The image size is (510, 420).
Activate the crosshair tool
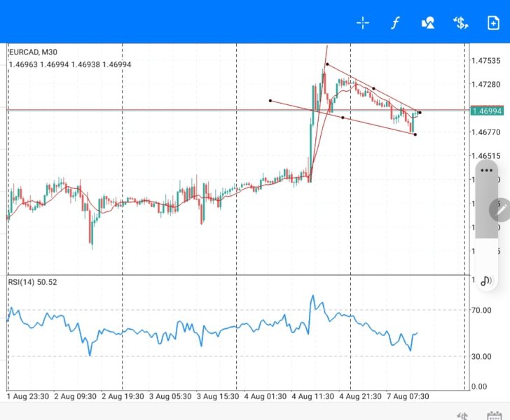click(363, 23)
